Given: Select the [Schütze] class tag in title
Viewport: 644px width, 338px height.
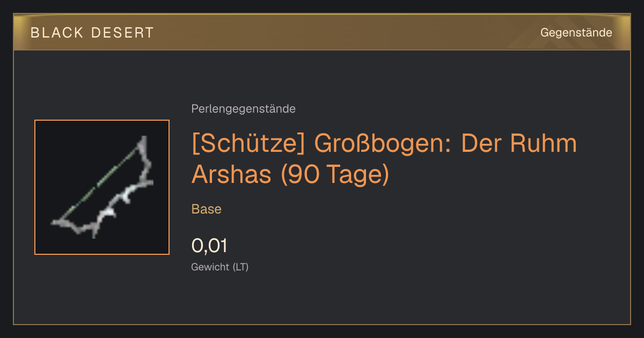Looking at the screenshot, I should coord(248,144).
